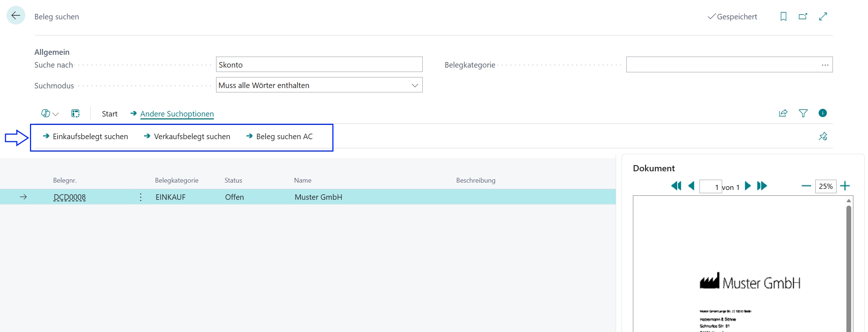Click the pin action bar icon

(x=823, y=136)
